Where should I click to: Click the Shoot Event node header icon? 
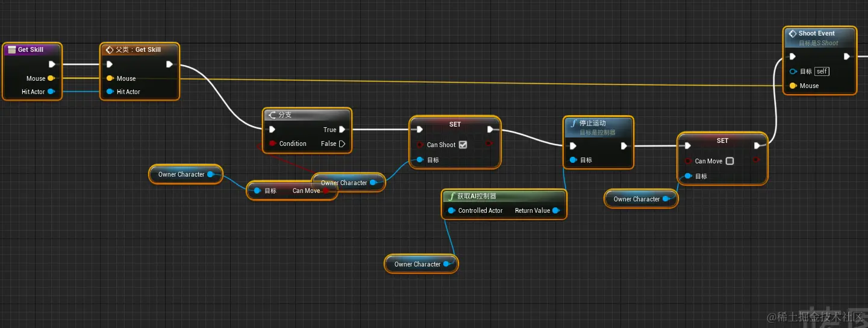tap(792, 33)
